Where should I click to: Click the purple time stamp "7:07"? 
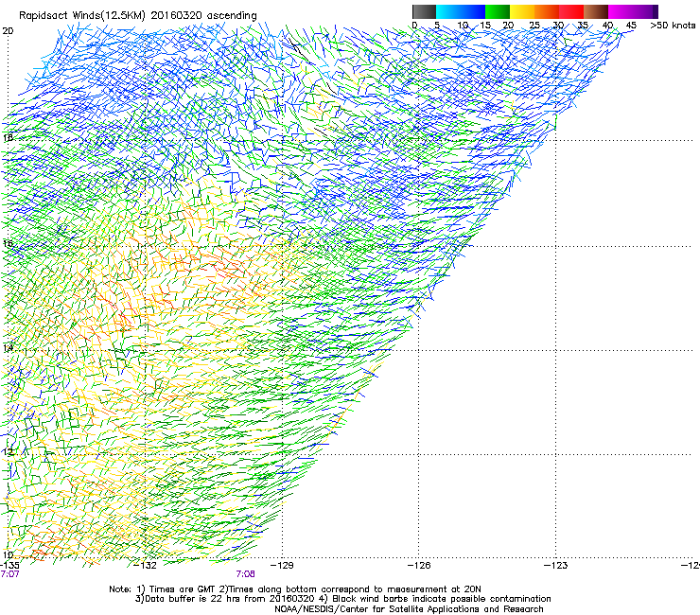point(9,574)
